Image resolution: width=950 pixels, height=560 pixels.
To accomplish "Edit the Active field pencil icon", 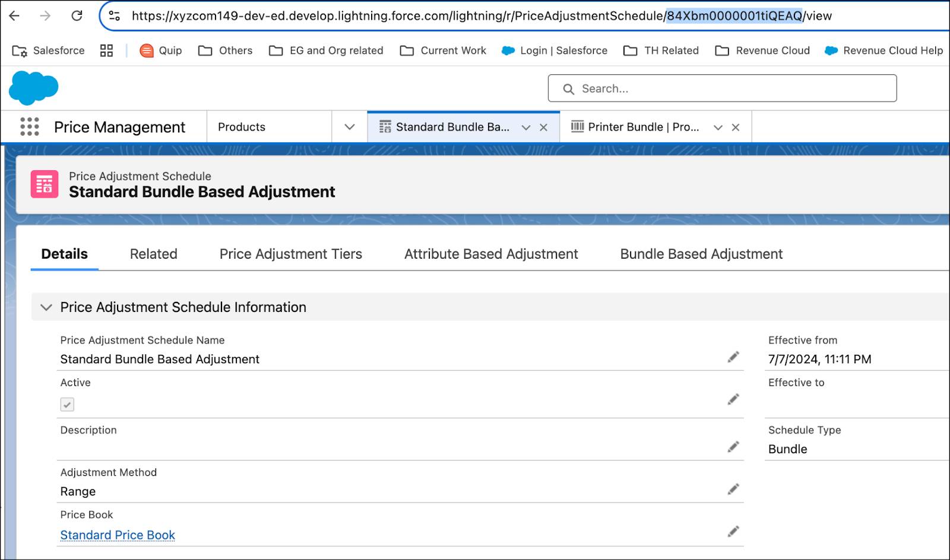I will click(733, 399).
